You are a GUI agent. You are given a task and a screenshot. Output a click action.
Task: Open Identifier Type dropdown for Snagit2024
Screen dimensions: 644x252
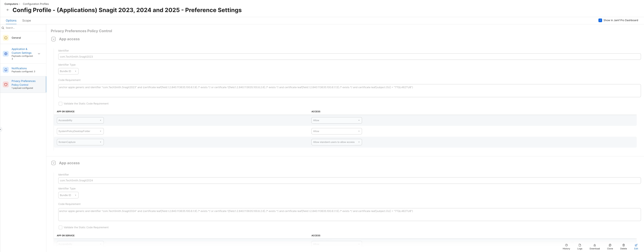[68, 195]
